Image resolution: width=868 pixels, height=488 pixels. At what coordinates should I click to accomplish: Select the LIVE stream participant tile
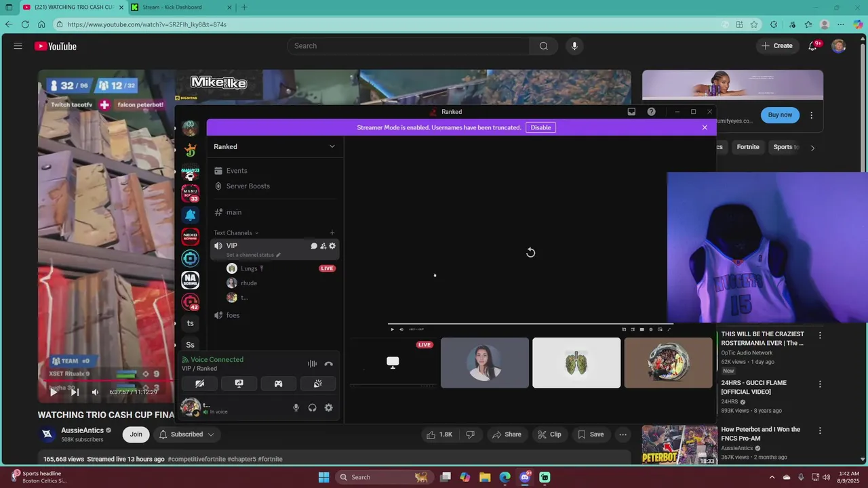[393, 363]
